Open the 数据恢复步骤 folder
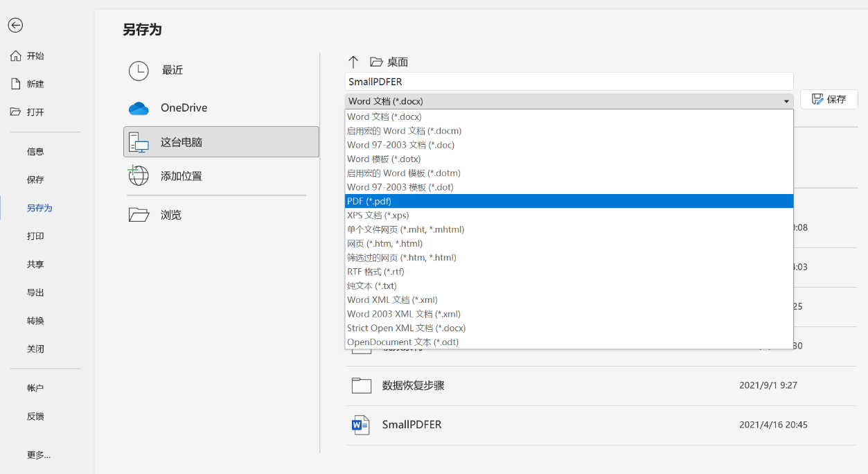The height and width of the screenshot is (474, 868). (413, 385)
